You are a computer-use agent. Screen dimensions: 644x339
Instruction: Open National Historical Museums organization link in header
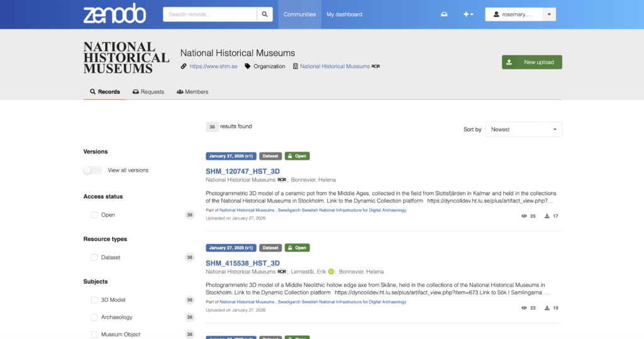(335, 66)
